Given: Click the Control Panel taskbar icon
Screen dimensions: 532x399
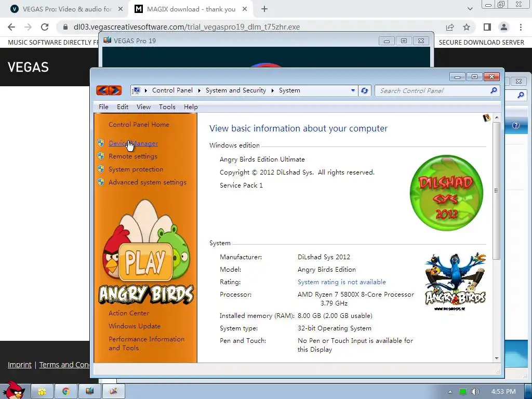Looking at the screenshot, I should point(113,391).
